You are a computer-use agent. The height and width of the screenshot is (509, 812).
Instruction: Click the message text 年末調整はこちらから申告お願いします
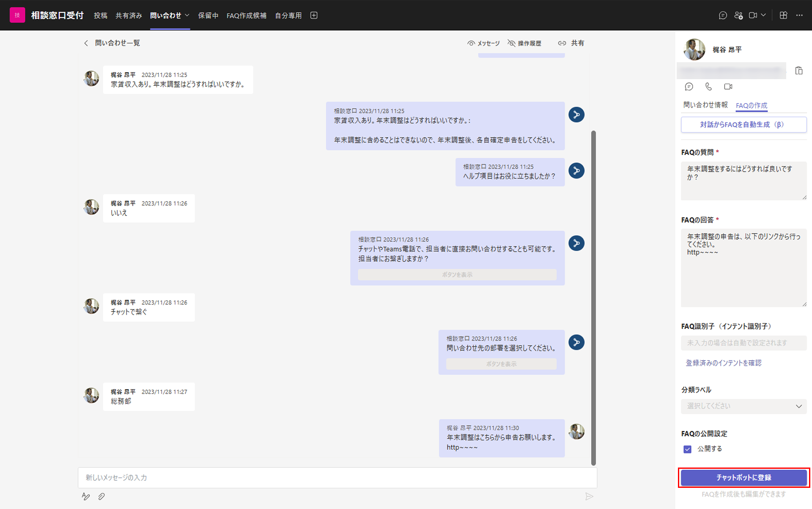[x=502, y=437]
